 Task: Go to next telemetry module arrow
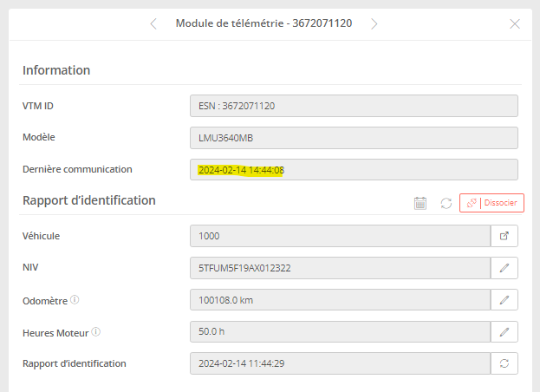(x=374, y=23)
